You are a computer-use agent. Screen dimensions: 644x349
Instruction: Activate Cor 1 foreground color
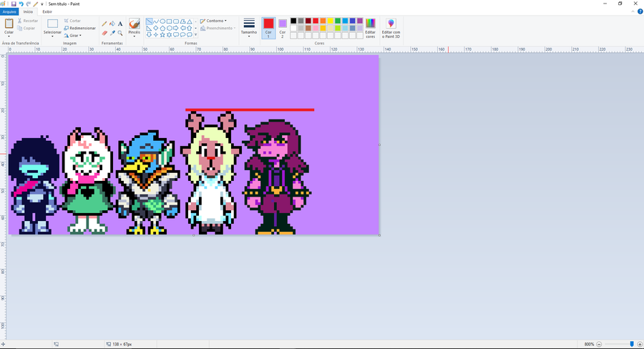[268, 28]
